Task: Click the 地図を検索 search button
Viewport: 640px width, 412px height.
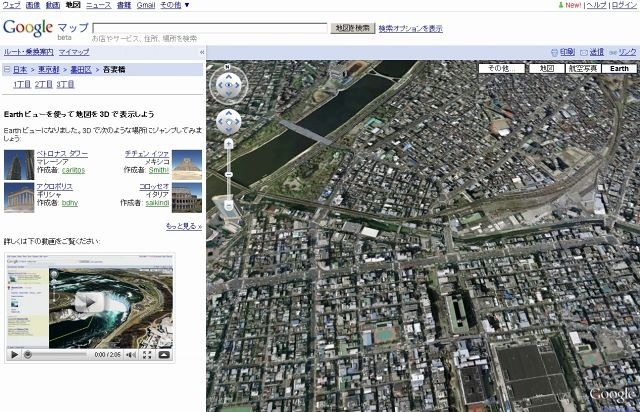Action: [353, 28]
